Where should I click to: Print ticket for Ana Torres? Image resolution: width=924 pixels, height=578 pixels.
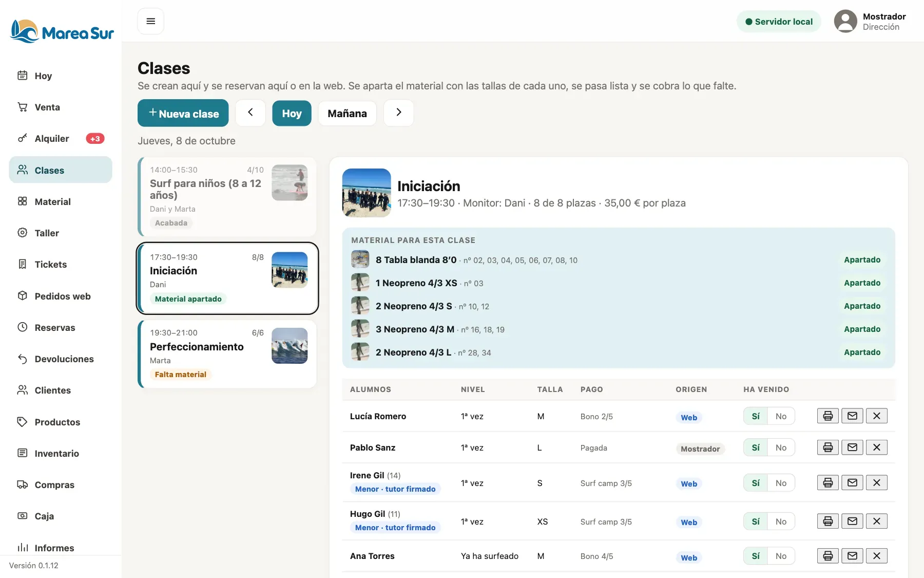click(x=827, y=555)
